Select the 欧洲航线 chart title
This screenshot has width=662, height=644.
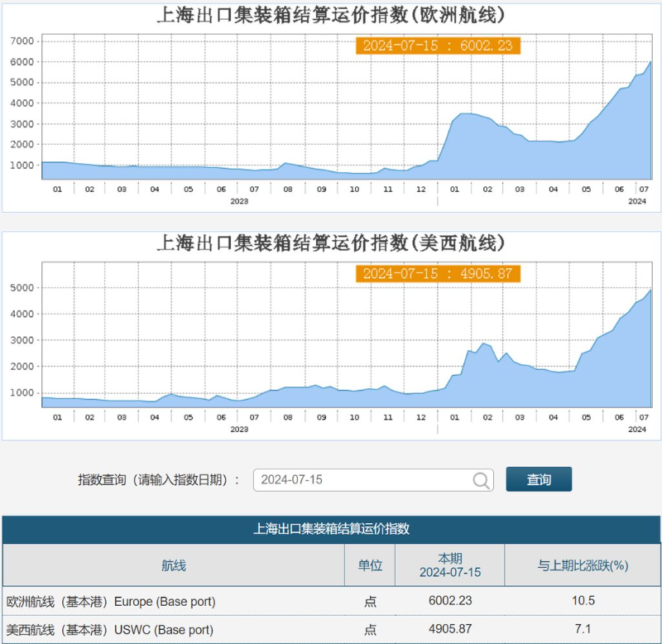point(331,15)
